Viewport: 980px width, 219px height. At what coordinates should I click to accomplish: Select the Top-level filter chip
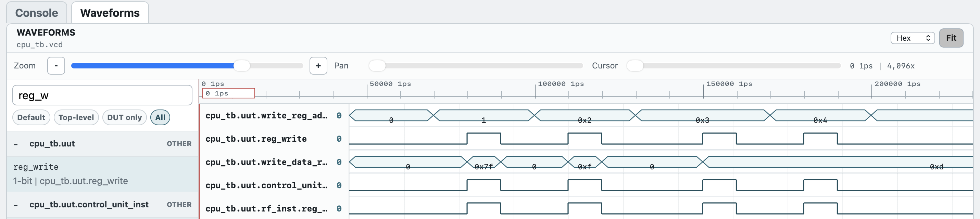pos(76,117)
